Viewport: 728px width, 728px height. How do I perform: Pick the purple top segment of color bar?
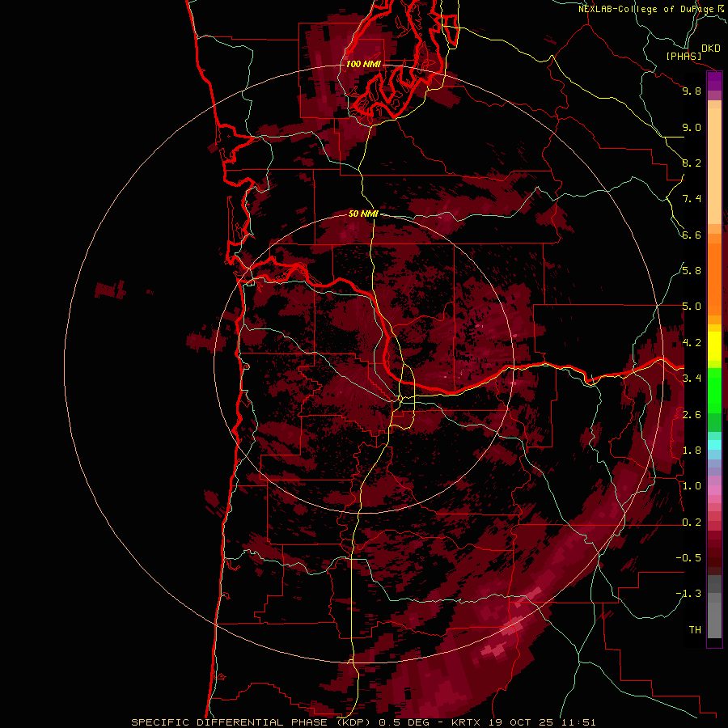(x=714, y=82)
